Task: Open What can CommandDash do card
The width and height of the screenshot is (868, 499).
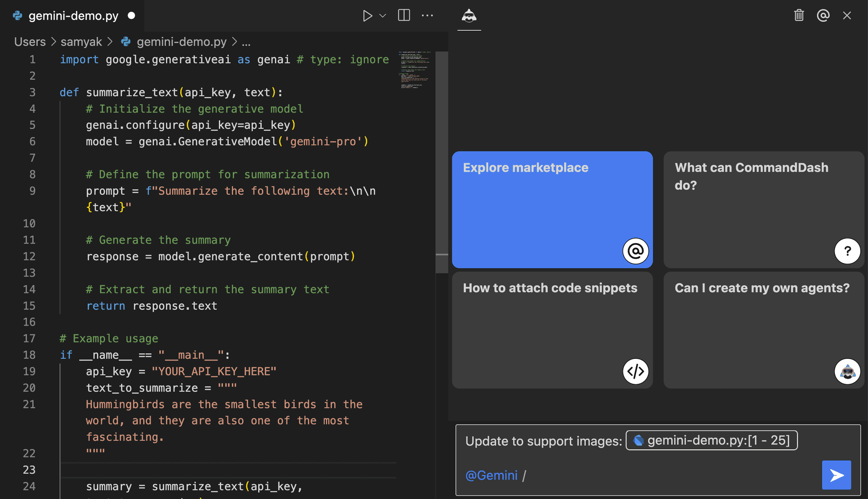Action: (764, 210)
